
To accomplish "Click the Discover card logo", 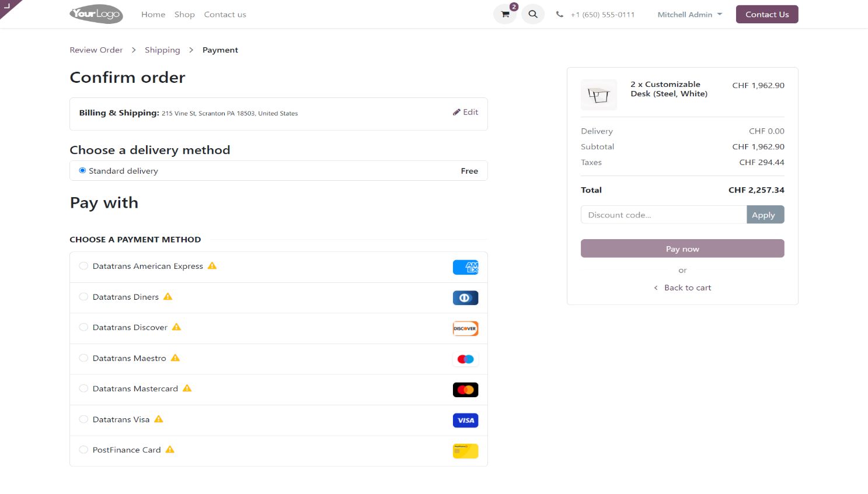I will [465, 328].
